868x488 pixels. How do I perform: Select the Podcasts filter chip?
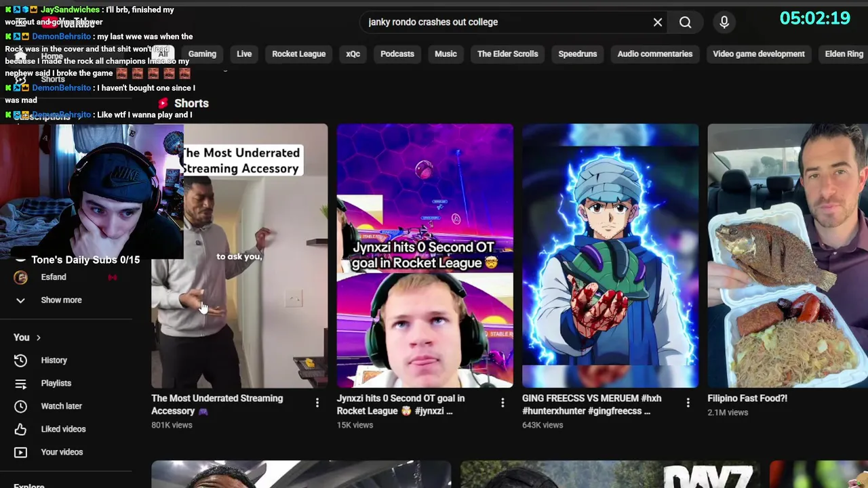click(x=397, y=54)
